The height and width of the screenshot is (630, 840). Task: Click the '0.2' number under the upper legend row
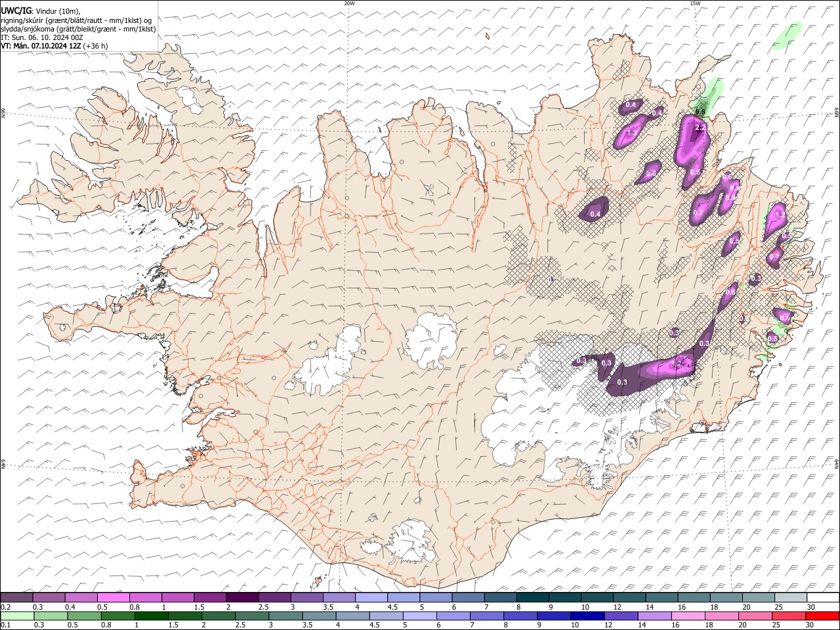point(6,606)
